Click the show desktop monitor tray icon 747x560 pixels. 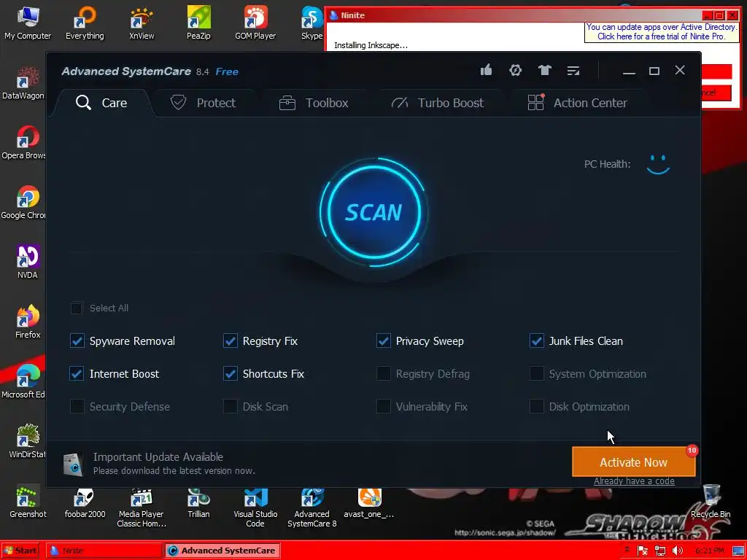click(738, 551)
